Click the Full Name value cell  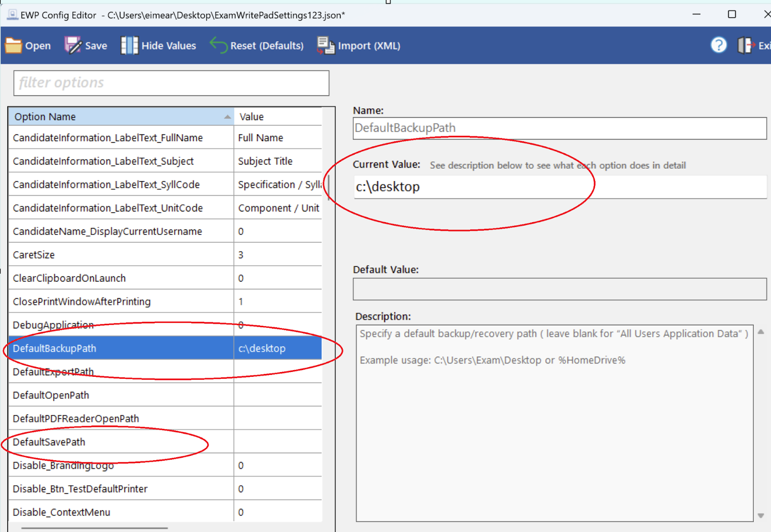[278, 138]
